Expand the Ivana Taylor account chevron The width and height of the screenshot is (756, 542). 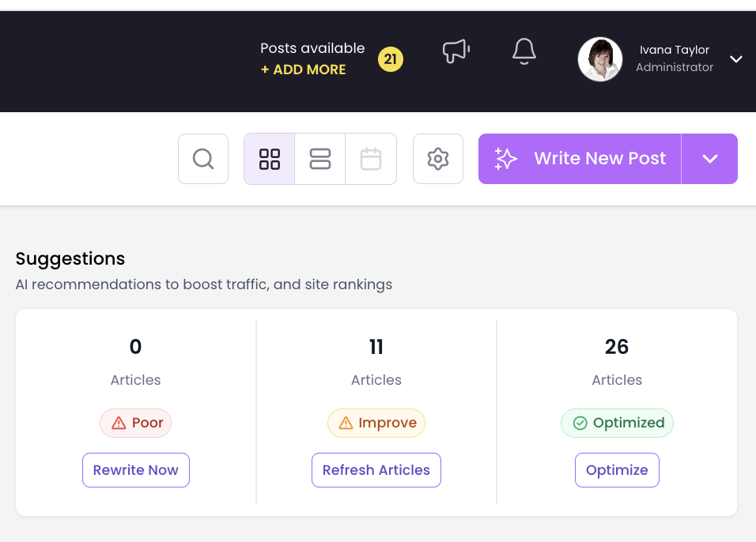click(x=735, y=59)
